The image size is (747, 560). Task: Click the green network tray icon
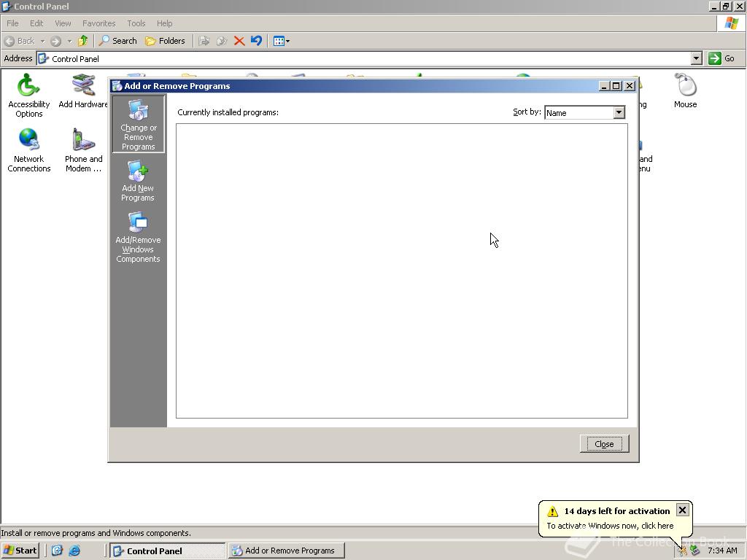694,551
